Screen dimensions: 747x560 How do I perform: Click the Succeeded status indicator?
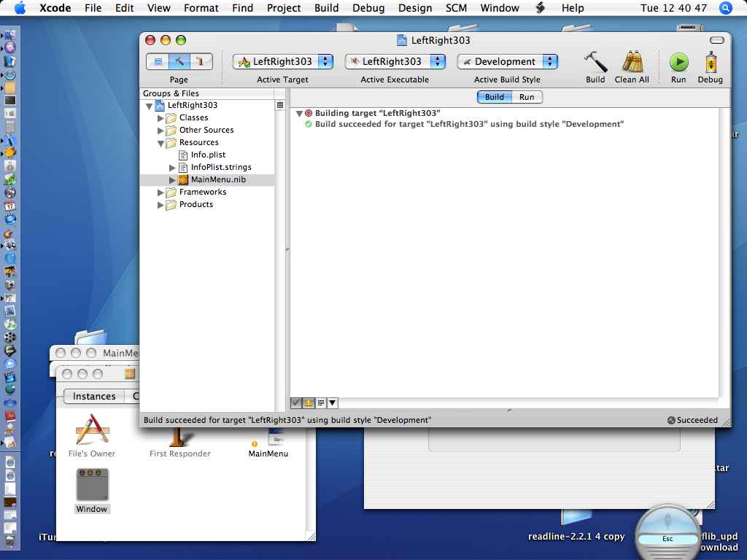point(692,420)
